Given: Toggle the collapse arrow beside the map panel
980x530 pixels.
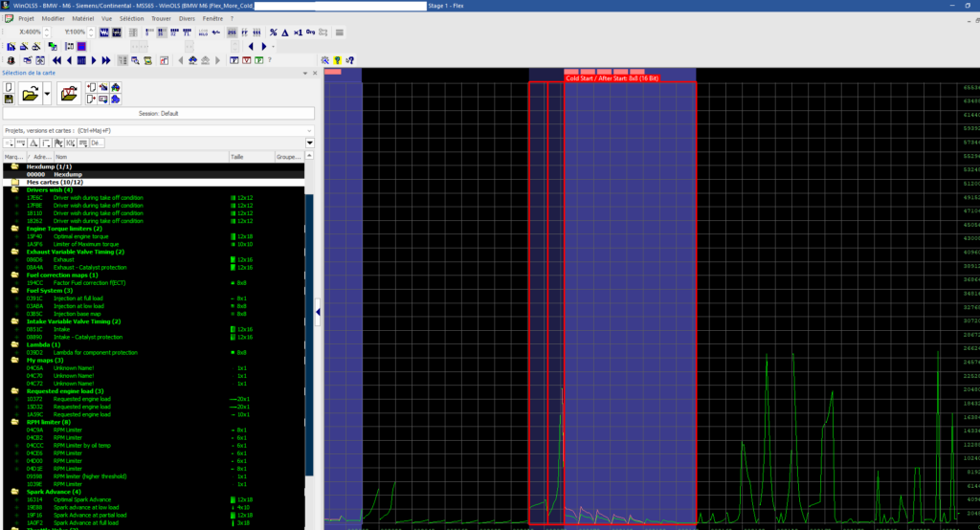Looking at the screenshot, I should [317, 313].
